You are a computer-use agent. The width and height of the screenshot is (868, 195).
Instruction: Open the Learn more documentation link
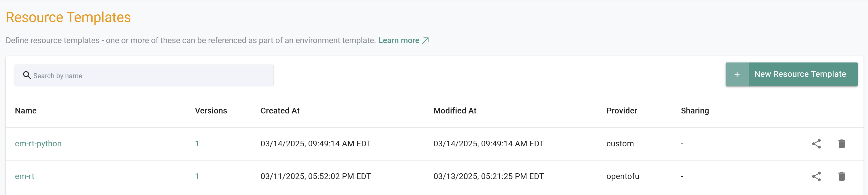[399, 40]
